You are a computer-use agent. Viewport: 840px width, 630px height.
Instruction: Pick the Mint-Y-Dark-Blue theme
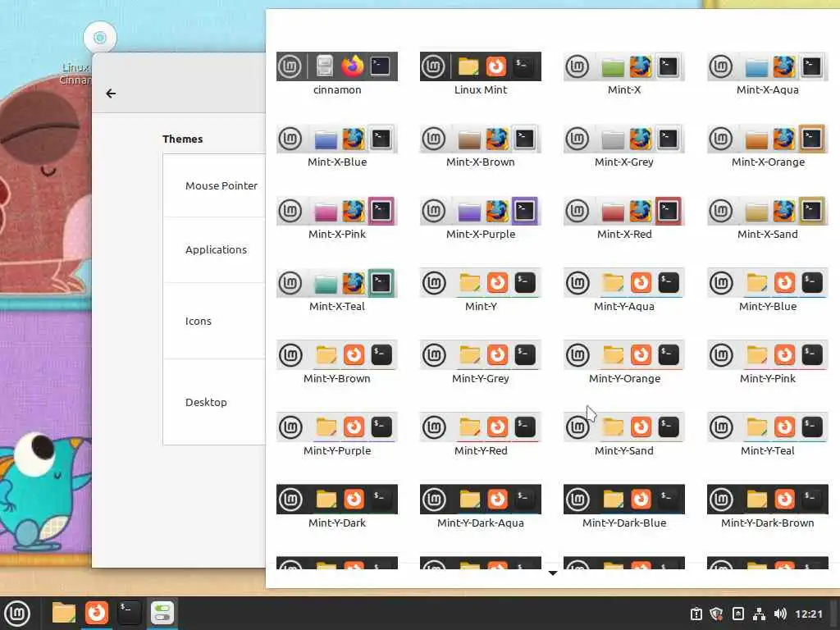click(x=624, y=507)
